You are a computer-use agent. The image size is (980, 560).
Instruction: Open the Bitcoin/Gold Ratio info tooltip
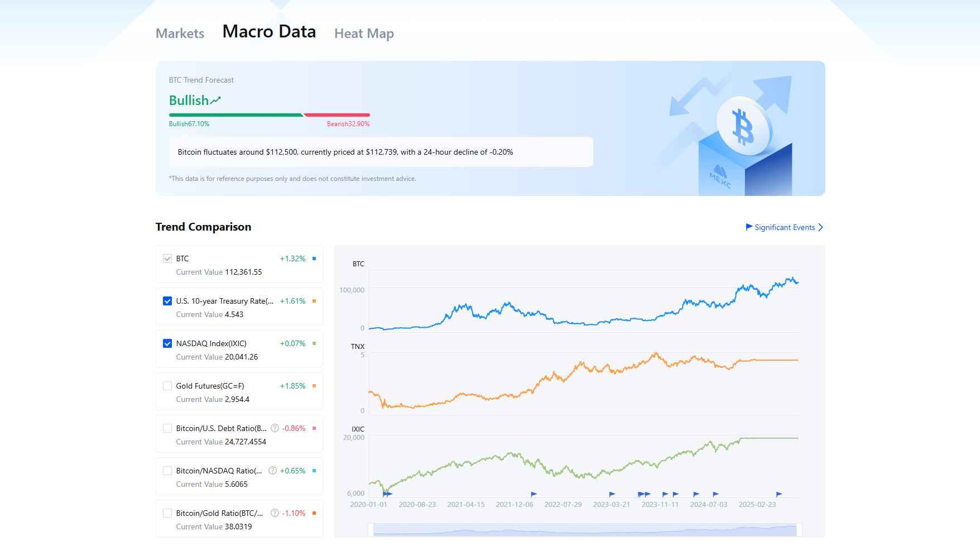coord(275,513)
